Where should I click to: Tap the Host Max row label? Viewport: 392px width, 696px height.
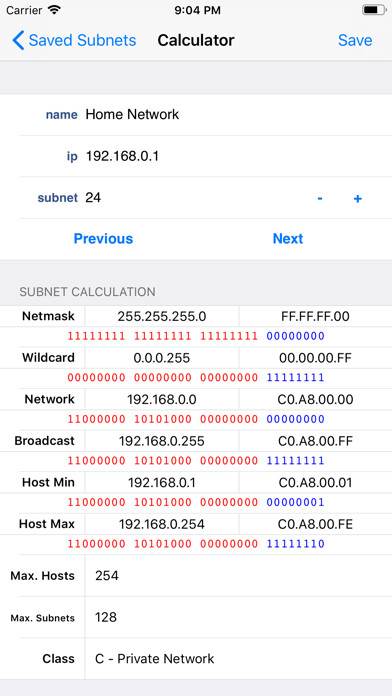(x=47, y=524)
